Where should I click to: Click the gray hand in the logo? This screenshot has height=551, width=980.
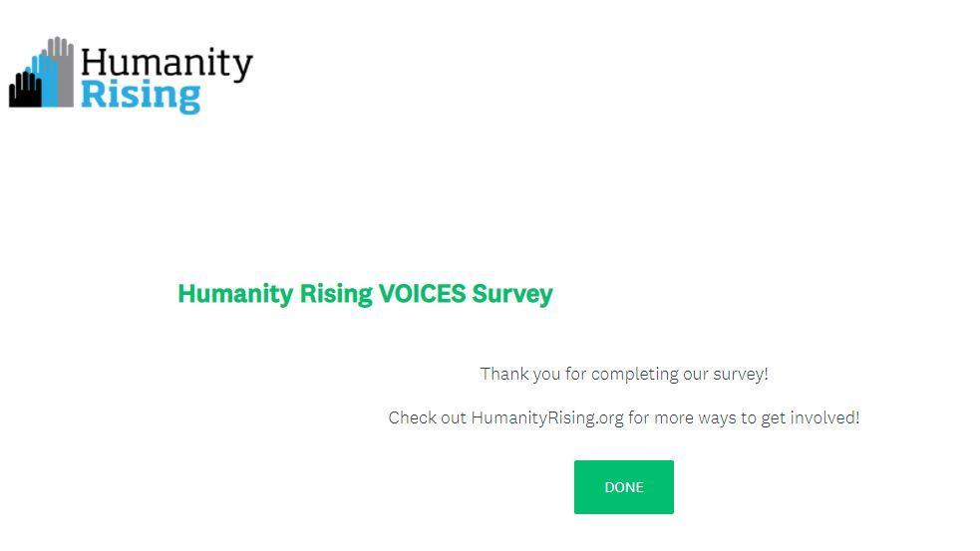pyautogui.click(x=64, y=62)
